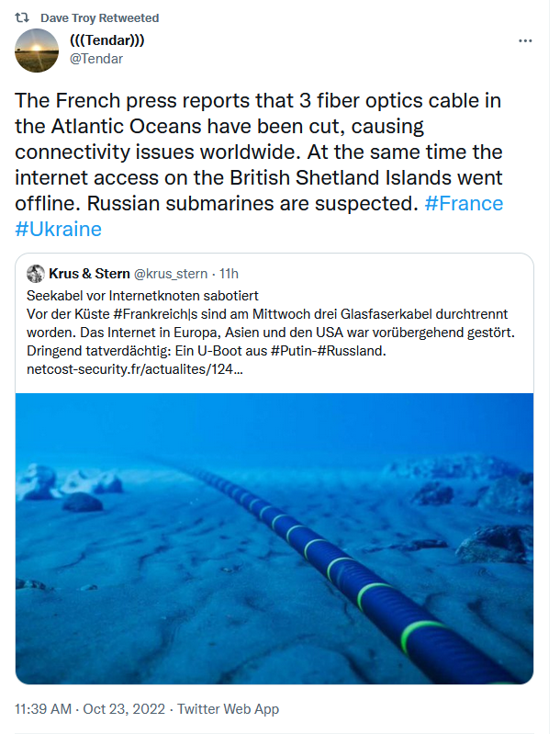Open the quoted tweet's 11h timestamp
This screenshot has width=560, height=734.
pos(228,274)
